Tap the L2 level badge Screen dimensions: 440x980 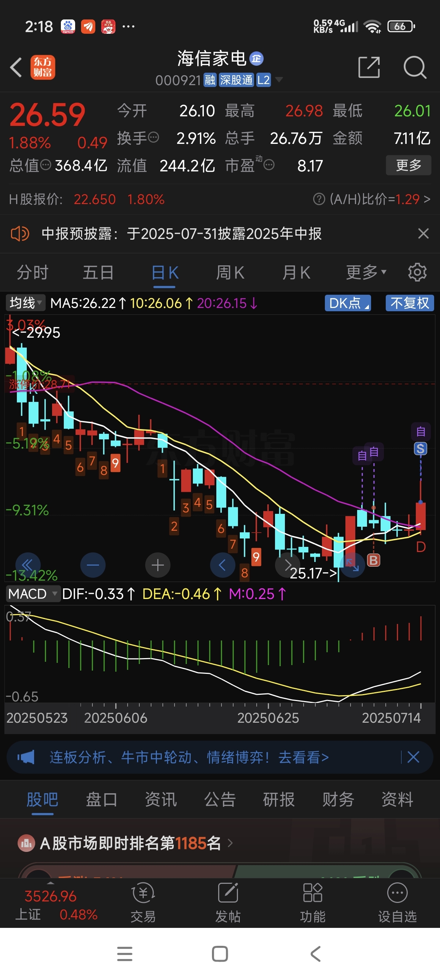[x=263, y=80]
